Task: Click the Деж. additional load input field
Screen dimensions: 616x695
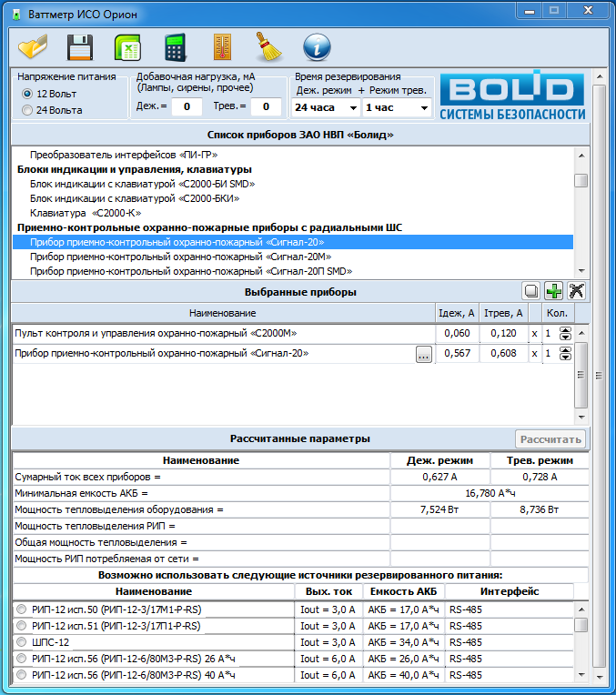Action: [x=187, y=107]
